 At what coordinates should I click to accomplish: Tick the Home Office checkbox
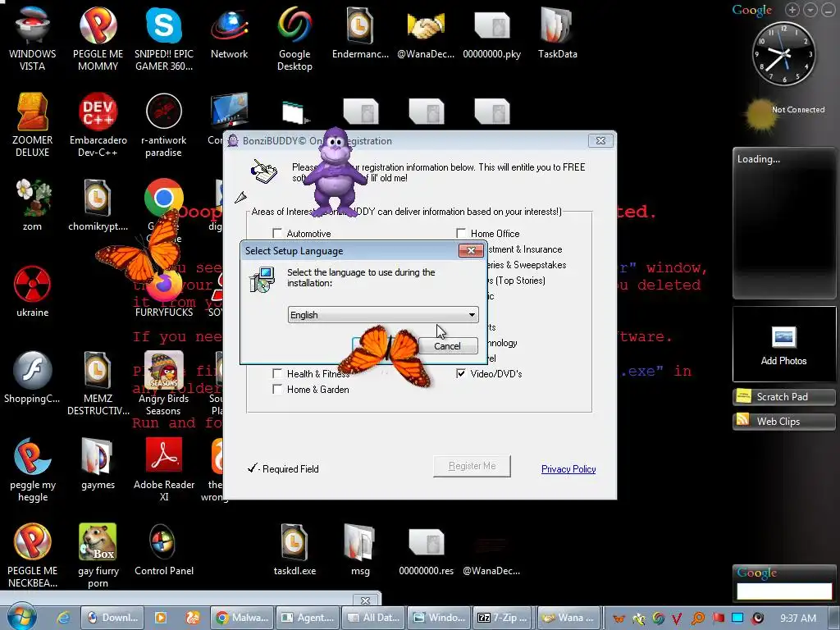point(461,233)
